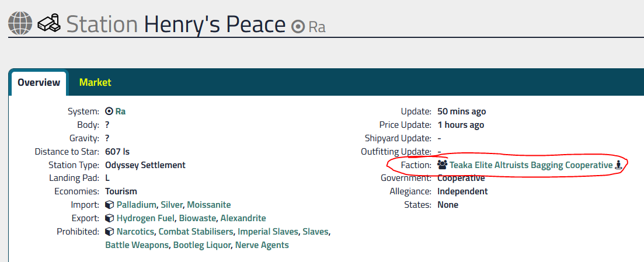Click the globe icon in page header
Image resolution: width=644 pixels, height=262 pixels.
[20, 24]
